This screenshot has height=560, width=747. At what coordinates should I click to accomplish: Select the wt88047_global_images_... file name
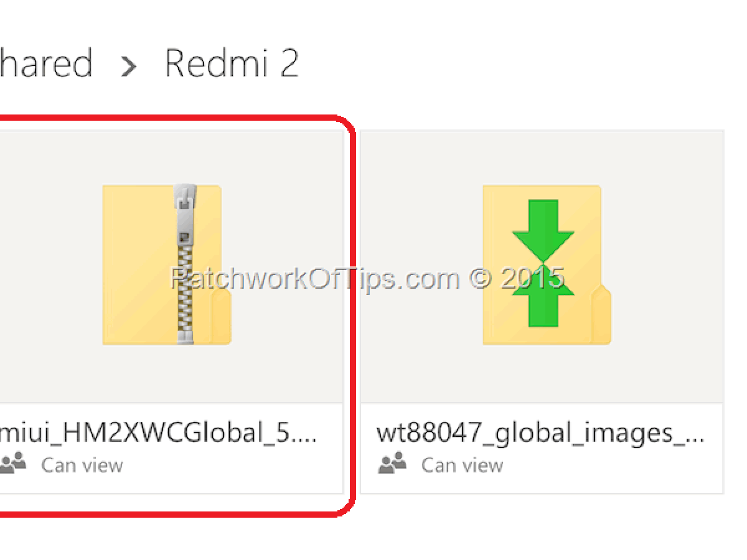pyautogui.click(x=541, y=432)
